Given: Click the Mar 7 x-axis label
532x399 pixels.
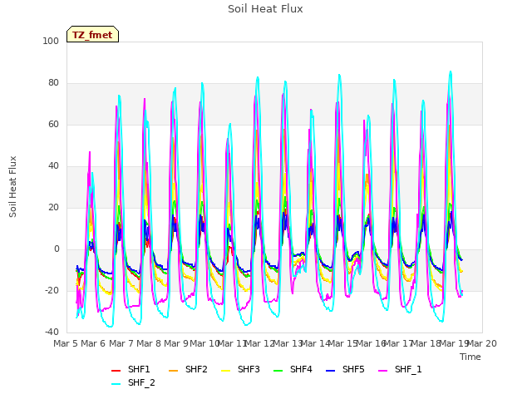Looking at the screenshot, I should click(x=121, y=343).
